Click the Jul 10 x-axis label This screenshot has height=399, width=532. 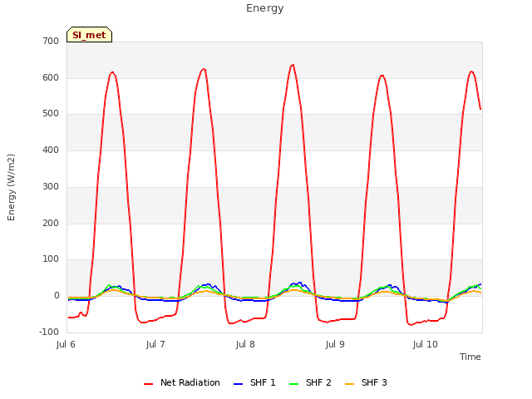click(x=425, y=344)
